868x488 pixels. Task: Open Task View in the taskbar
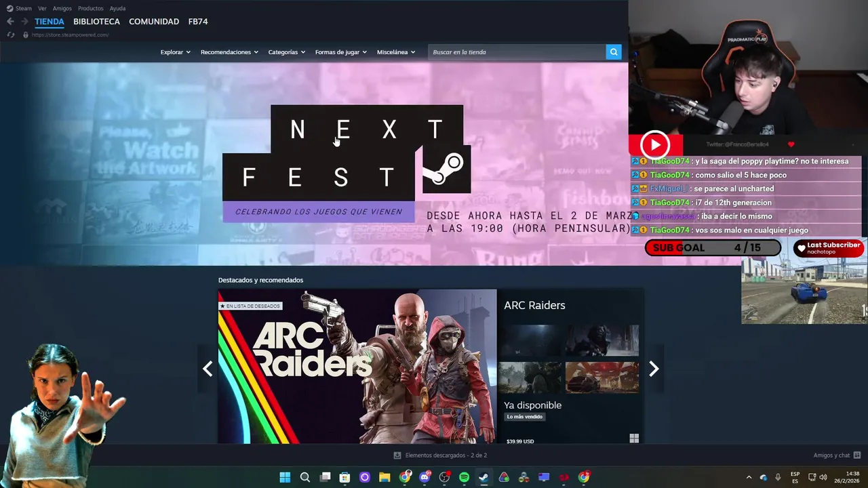point(325,477)
